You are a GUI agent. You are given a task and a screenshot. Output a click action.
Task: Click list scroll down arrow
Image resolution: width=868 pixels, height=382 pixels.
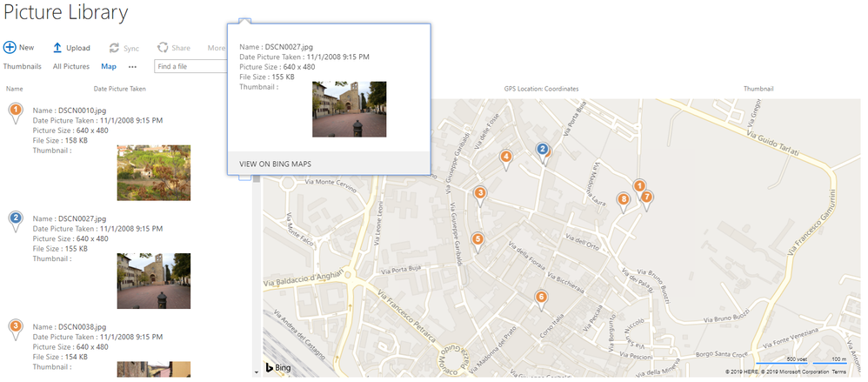256,372
